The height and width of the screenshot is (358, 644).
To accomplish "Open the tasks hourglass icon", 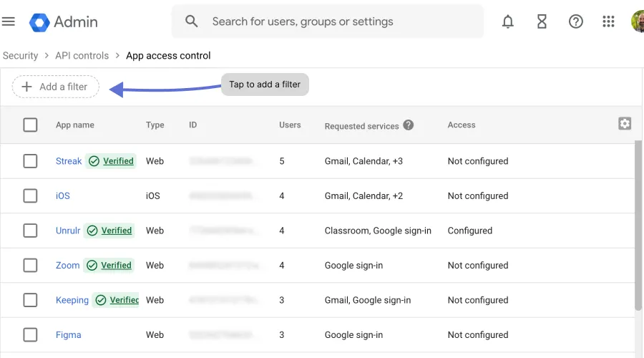I will [x=542, y=21].
